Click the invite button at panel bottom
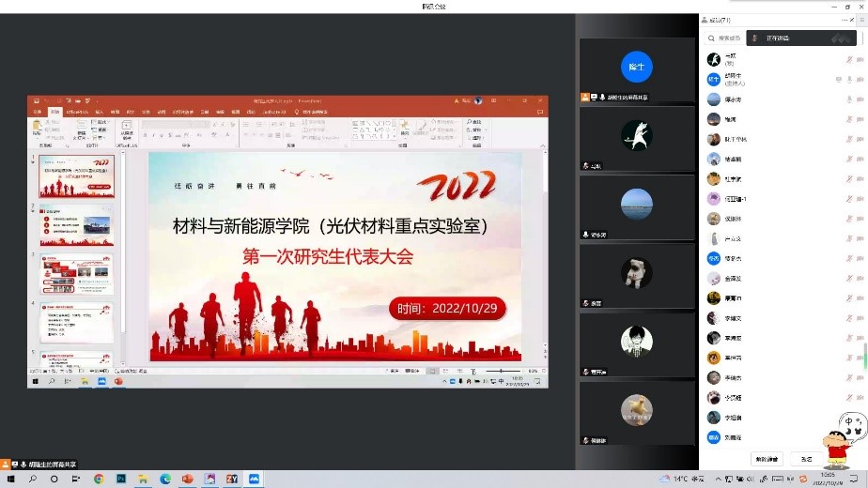This screenshot has height=488, width=868. click(806, 459)
